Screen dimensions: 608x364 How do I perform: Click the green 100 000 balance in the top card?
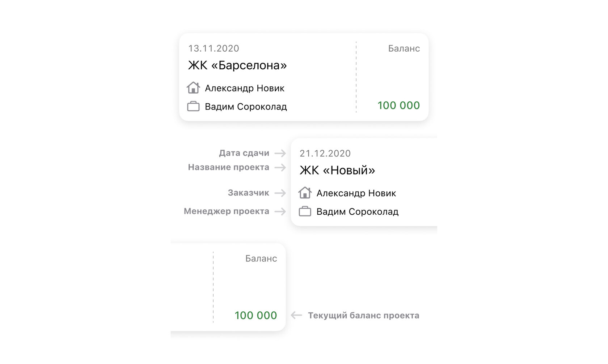click(398, 106)
